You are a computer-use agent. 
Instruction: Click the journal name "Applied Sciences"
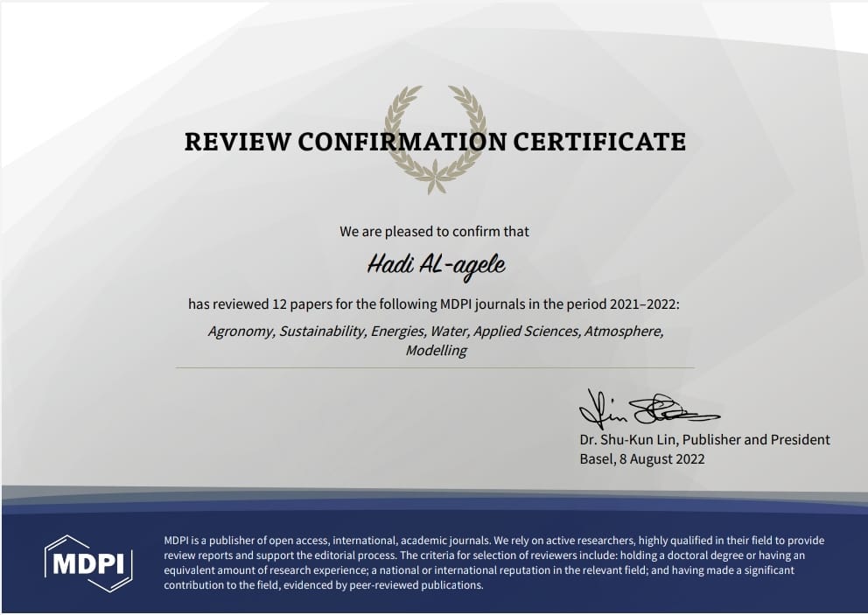click(x=527, y=331)
